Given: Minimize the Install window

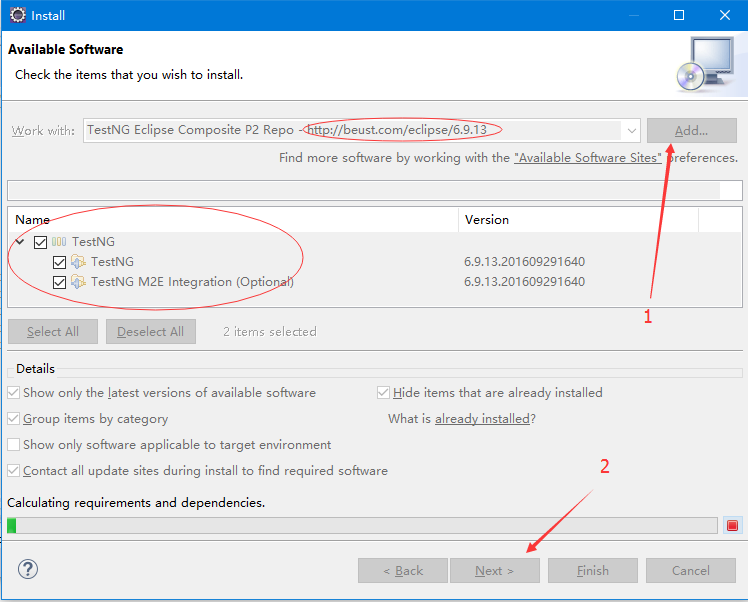Looking at the screenshot, I should tap(634, 15).
